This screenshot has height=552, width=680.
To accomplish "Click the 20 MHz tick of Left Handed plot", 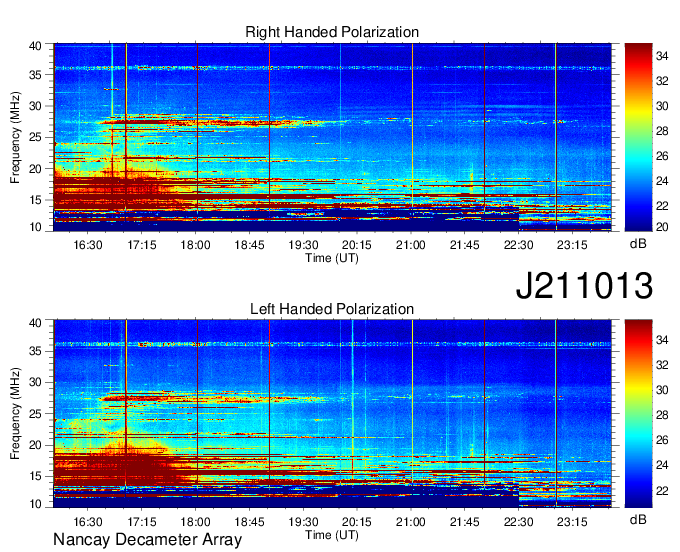I will tap(36, 445).
